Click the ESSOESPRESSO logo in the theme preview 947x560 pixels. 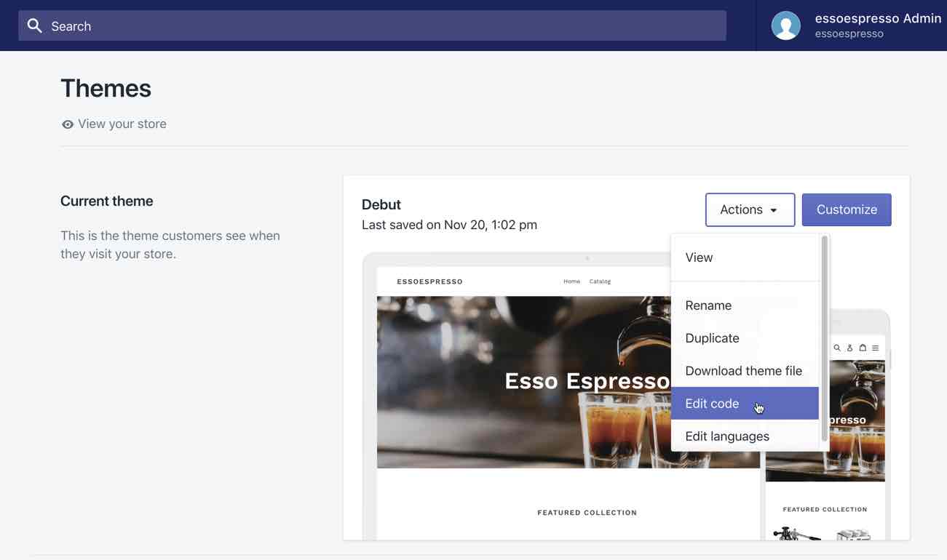click(429, 281)
